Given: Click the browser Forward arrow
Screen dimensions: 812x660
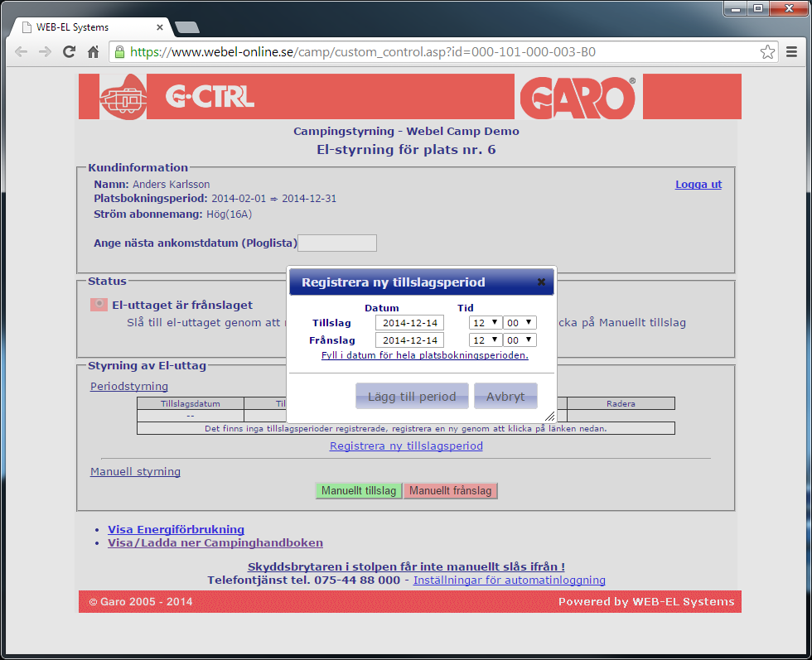Looking at the screenshot, I should pos(45,52).
